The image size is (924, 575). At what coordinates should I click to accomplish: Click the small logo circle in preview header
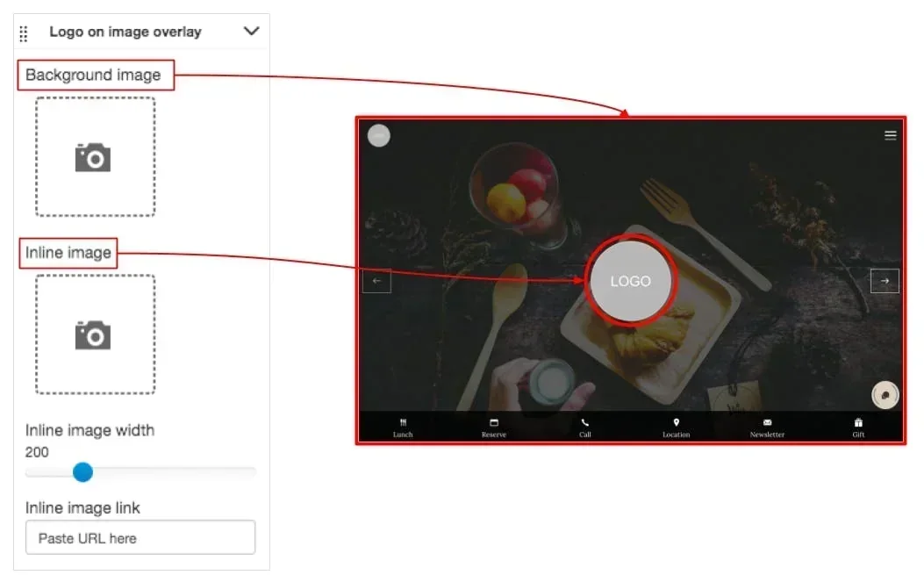[379, 136]
